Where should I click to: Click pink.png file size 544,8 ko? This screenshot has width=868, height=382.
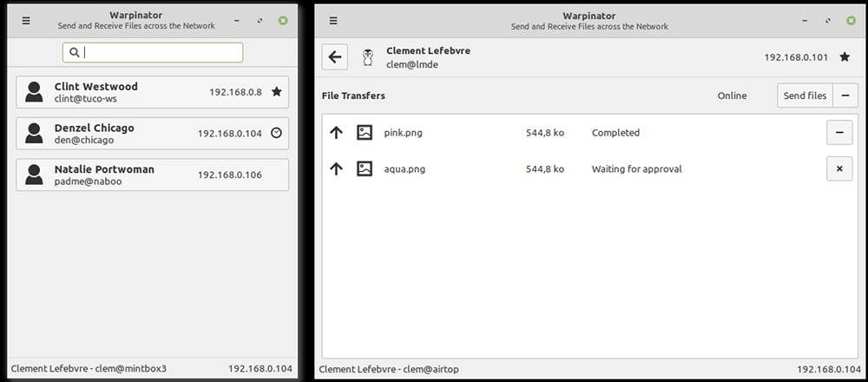(545, 133)
